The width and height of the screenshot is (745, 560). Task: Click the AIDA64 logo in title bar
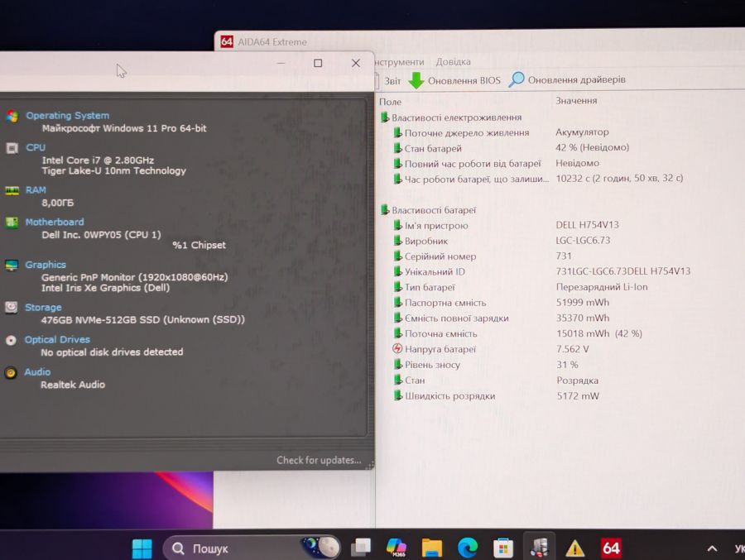227,42
